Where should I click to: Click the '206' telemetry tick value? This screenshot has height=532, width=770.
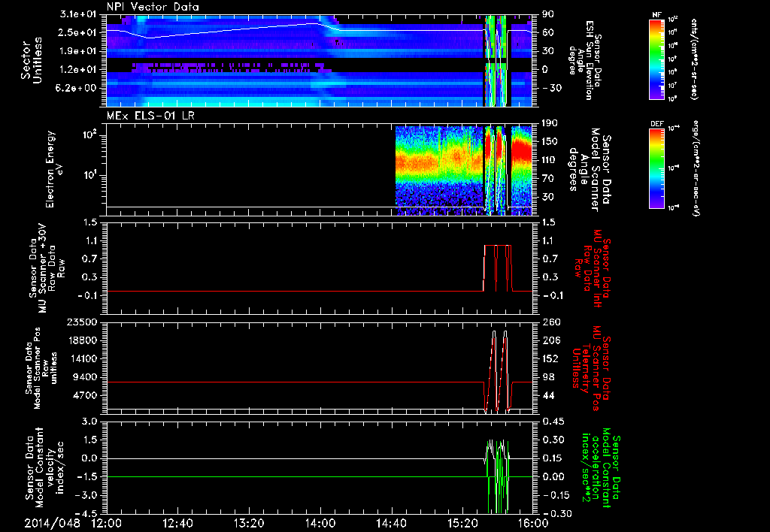click(550, 340)
